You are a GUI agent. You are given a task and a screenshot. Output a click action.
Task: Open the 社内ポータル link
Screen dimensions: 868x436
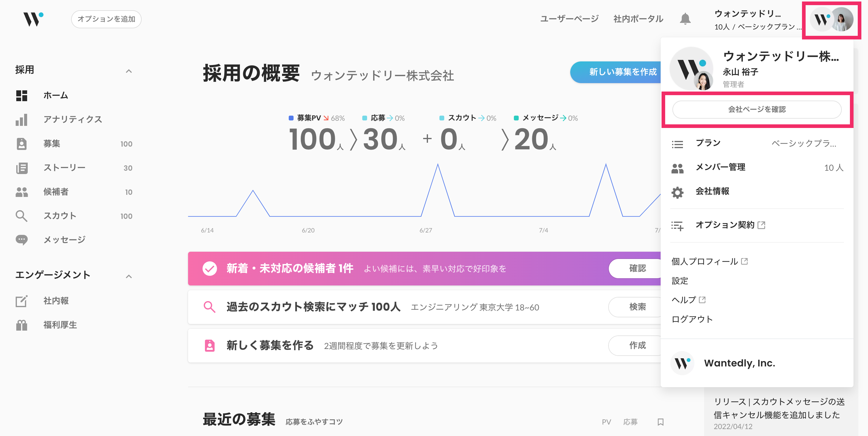638,19
